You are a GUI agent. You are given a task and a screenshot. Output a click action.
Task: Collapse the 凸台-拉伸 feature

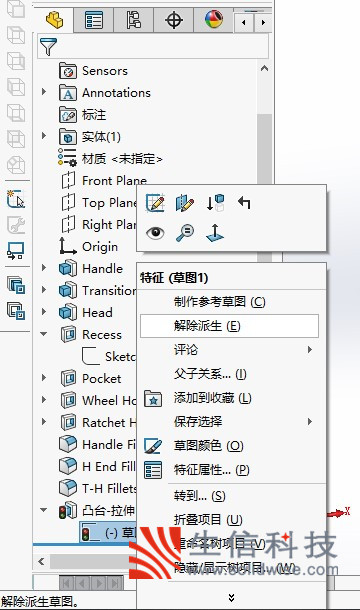pos(44,510)
